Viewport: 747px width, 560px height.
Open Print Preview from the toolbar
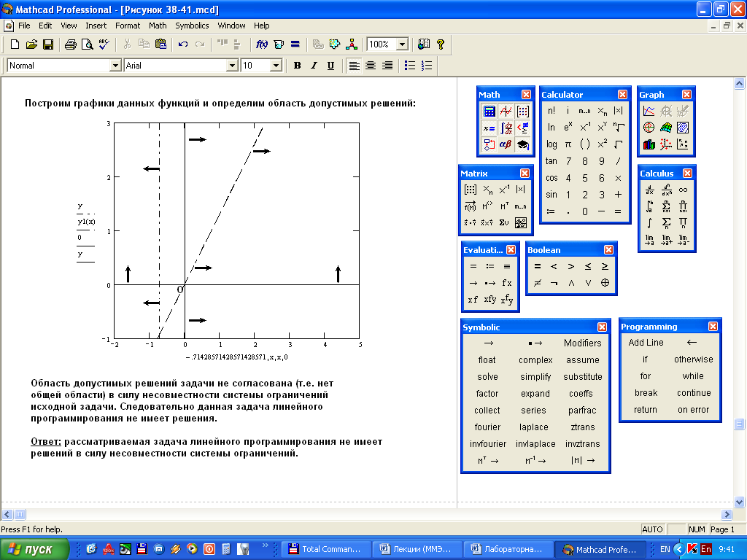coord(88,44)
